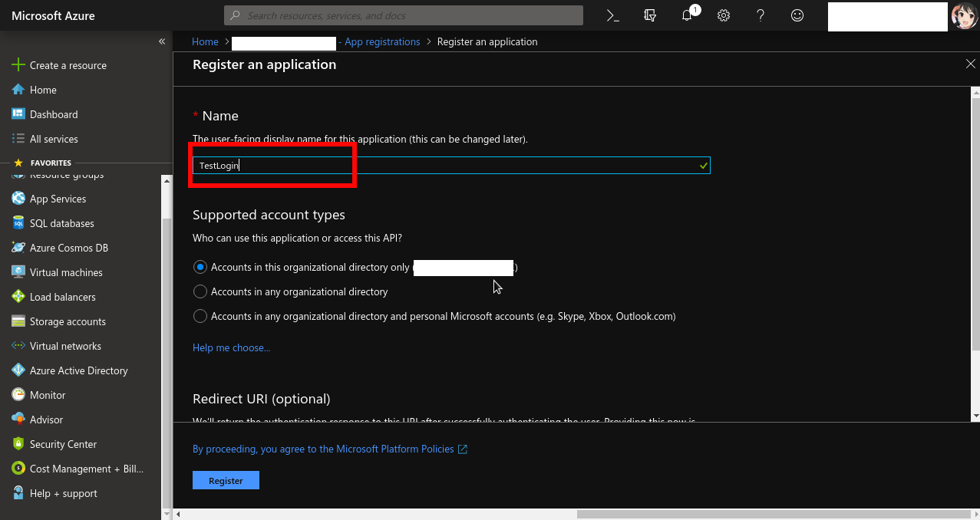Select accounts including personal Microsoft accounts
This screenshot has width=980, height=520.
(x=200, y=316)
